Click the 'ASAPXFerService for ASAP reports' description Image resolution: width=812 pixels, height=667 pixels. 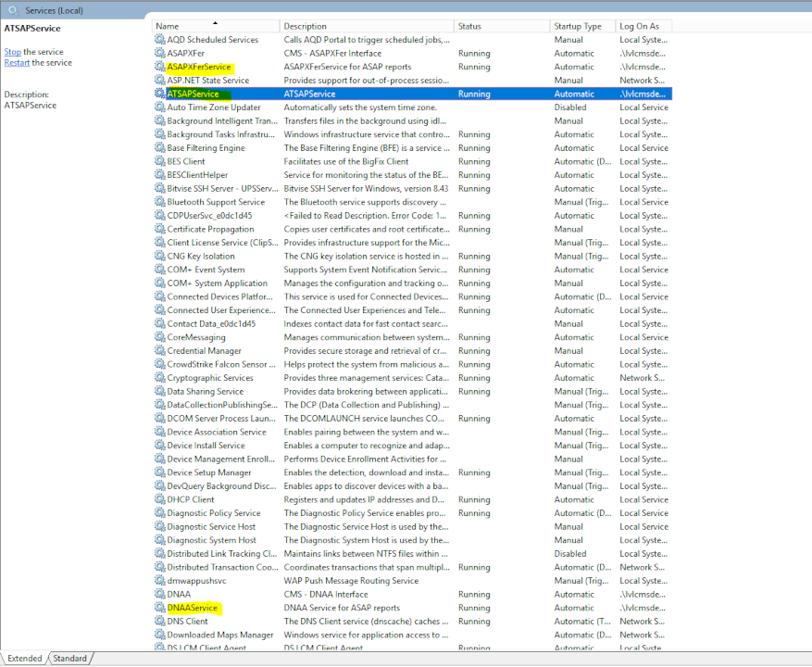coord(347,67)
